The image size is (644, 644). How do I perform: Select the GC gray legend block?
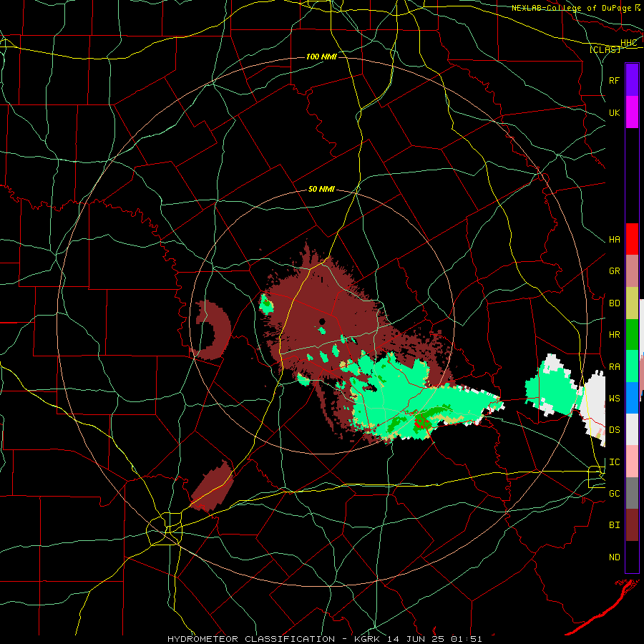pos(632,493)
